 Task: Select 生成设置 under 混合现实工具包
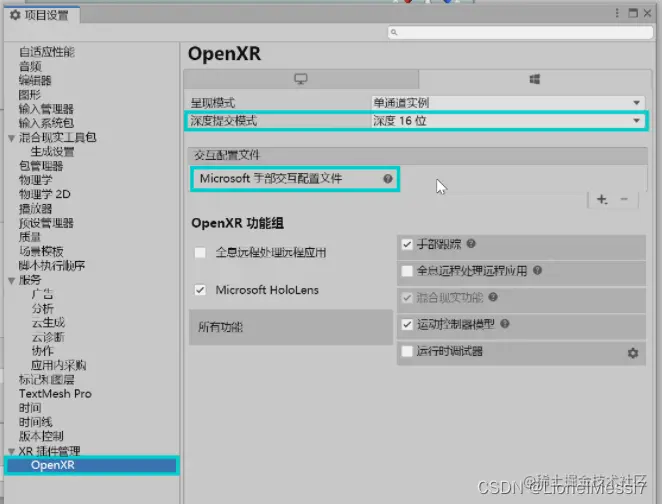52,152
